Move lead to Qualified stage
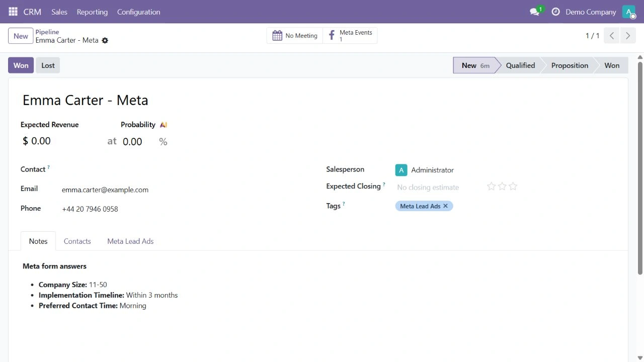 coord(520,65)
